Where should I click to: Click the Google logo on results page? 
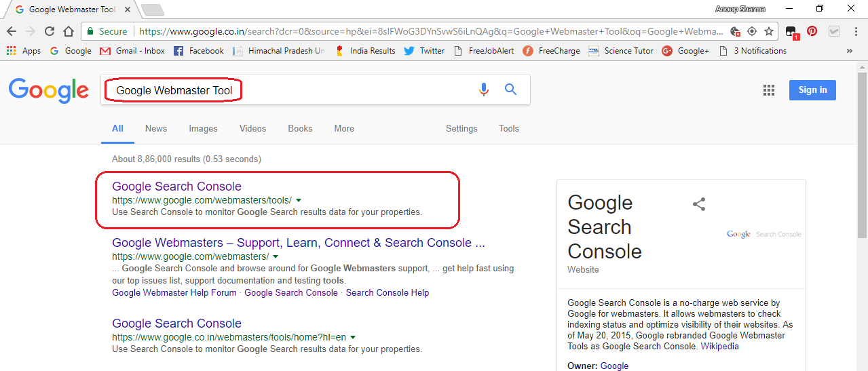click(x=49, y=90)
